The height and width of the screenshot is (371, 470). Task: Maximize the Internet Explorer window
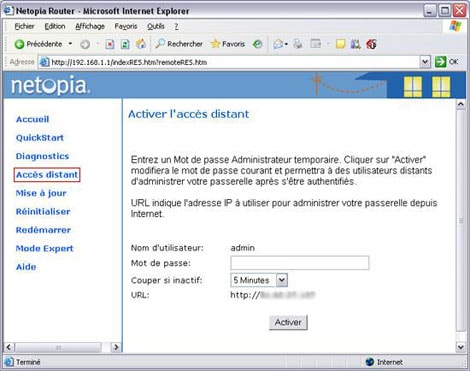[445, 11]
